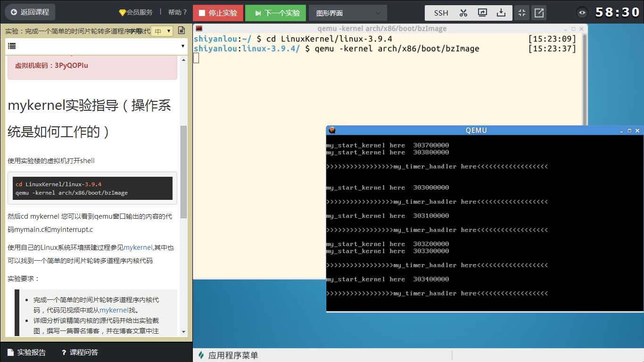The width and height of the screenshot is (644, 362).
Task: Click the lab title text at panel top
Action: click(77, 31)
